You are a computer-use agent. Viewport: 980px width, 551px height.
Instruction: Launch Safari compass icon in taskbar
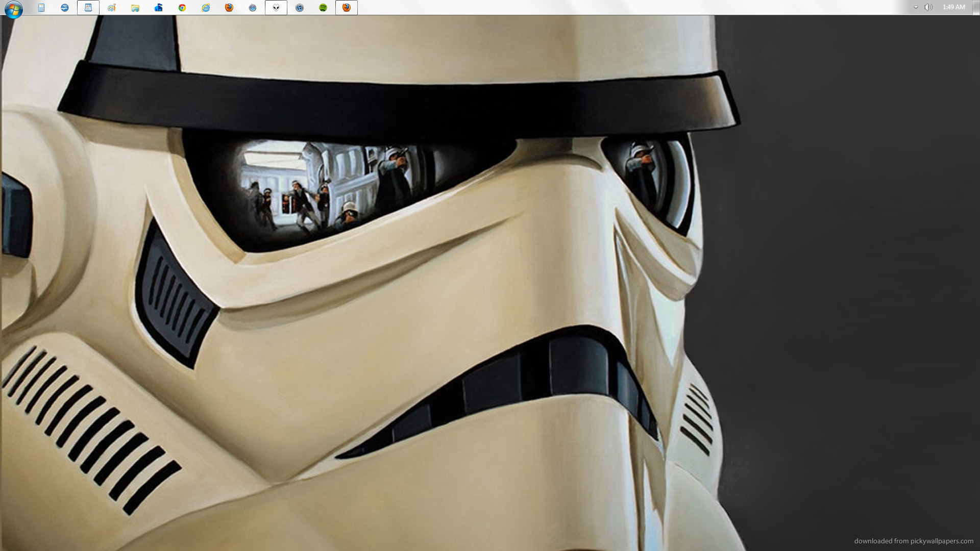coord(253,8)
